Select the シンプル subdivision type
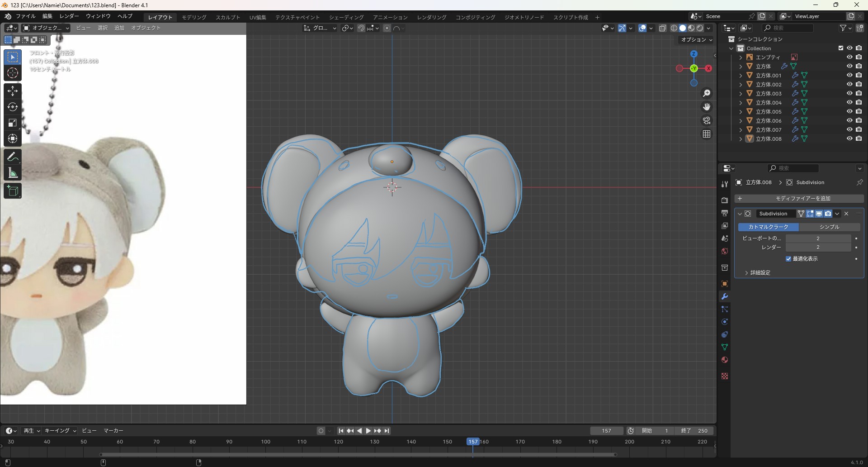This screenshot has width=868, height=467. [x=829, y=227]
